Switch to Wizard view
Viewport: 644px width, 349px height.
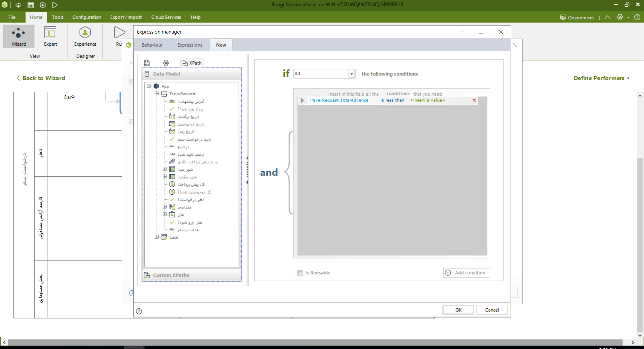pyautogui.click(x=19, y=37)
